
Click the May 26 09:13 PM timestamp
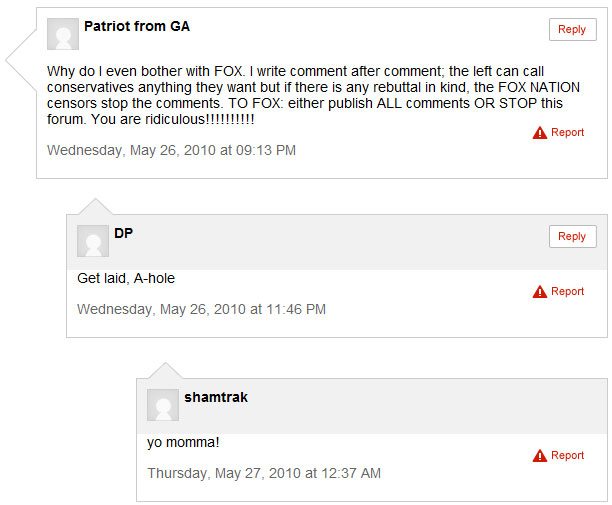click(171, 150)
